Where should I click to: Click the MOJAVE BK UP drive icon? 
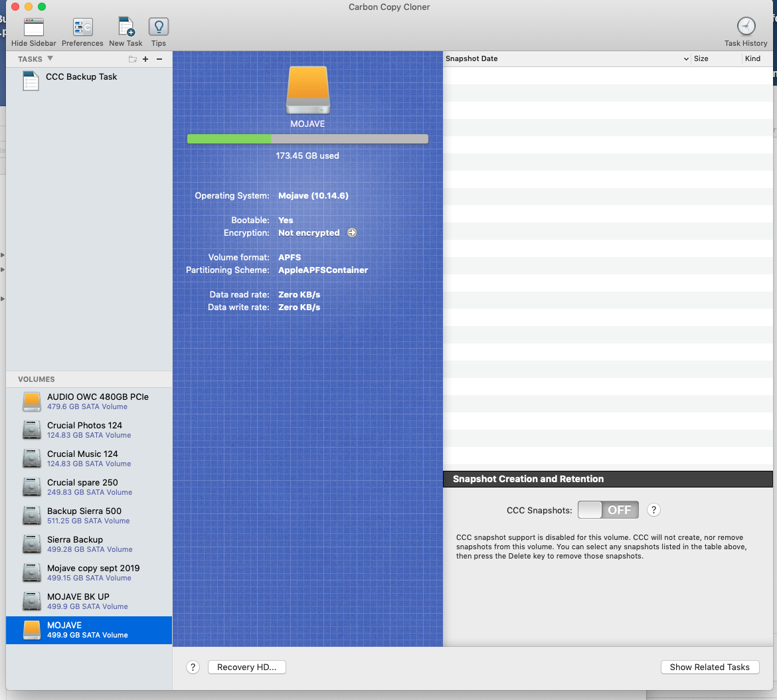pyautogui.click(x=32, y=602)
